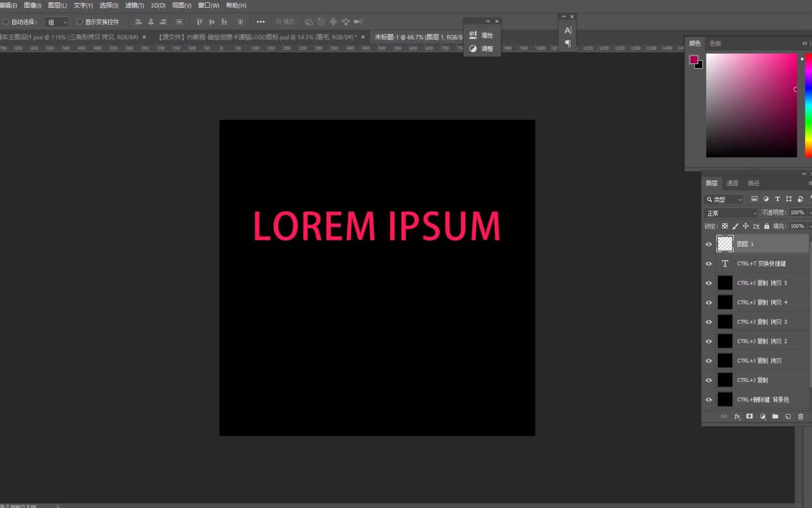Screen dimensions: 812x508
Task: Hide the CTRL+J 复制 拷贝 5 layer
Action: [x=709, y=283]
